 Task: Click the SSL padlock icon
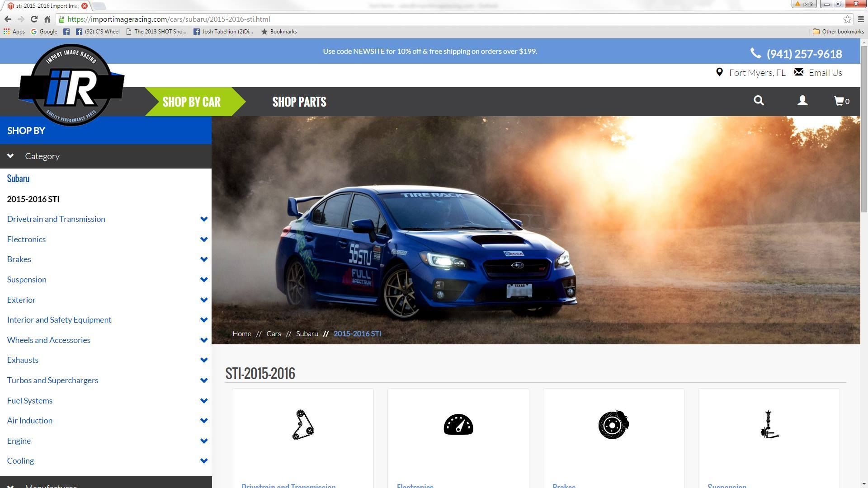click(61, 19)
